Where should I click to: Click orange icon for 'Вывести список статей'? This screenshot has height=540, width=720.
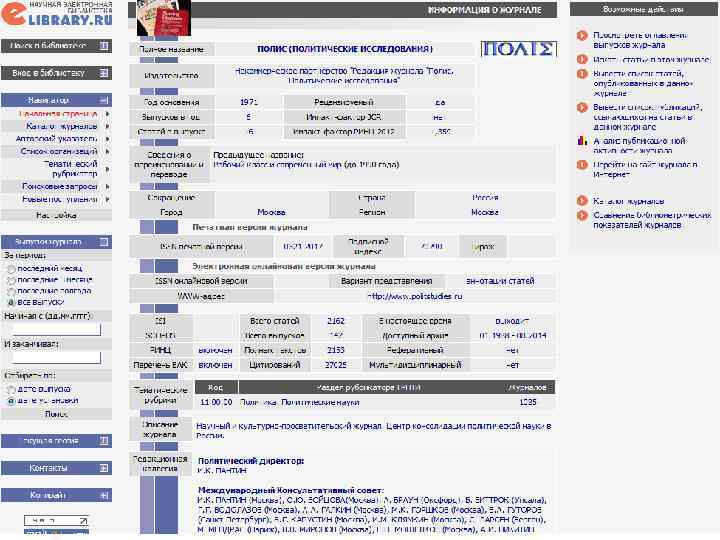coord(582,73)
